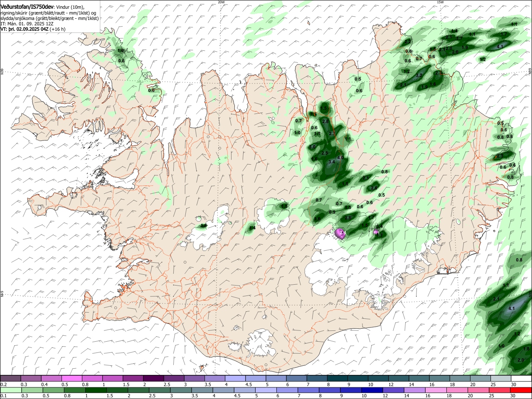Click the 'VT: þri. 02.09.2025 04Z' valid time
The width and height of the screenshot is (532, 399).
click(x=25, y=29)
